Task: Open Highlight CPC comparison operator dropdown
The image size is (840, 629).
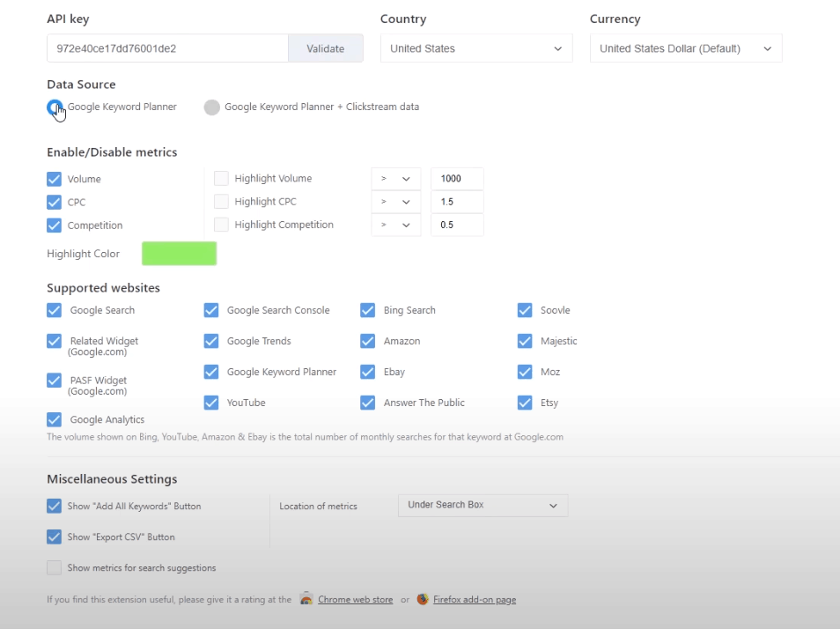Action: (x=396, y=202)
